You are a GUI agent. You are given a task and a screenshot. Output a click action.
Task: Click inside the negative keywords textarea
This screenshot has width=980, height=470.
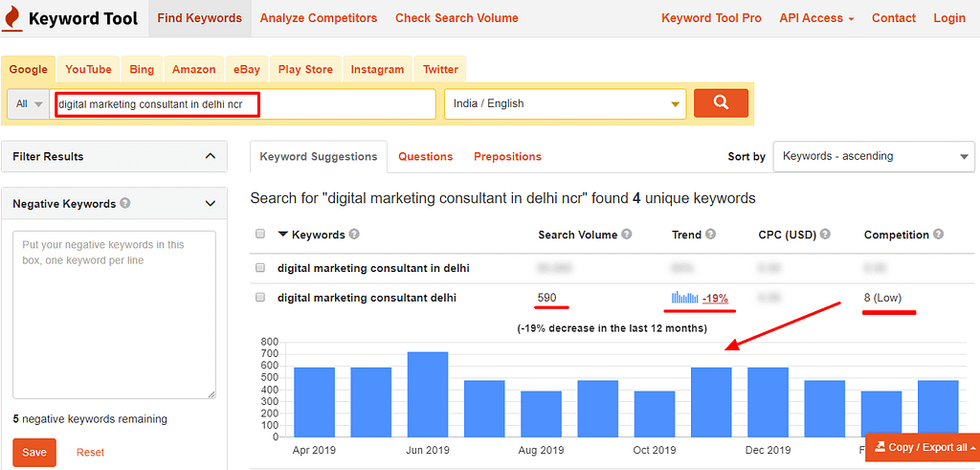(115, 315)
